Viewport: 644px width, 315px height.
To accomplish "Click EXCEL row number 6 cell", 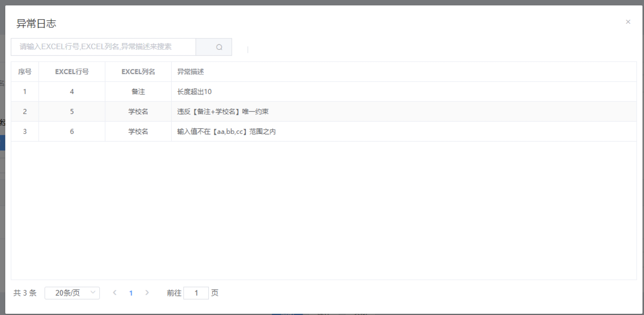I will 72,132.
